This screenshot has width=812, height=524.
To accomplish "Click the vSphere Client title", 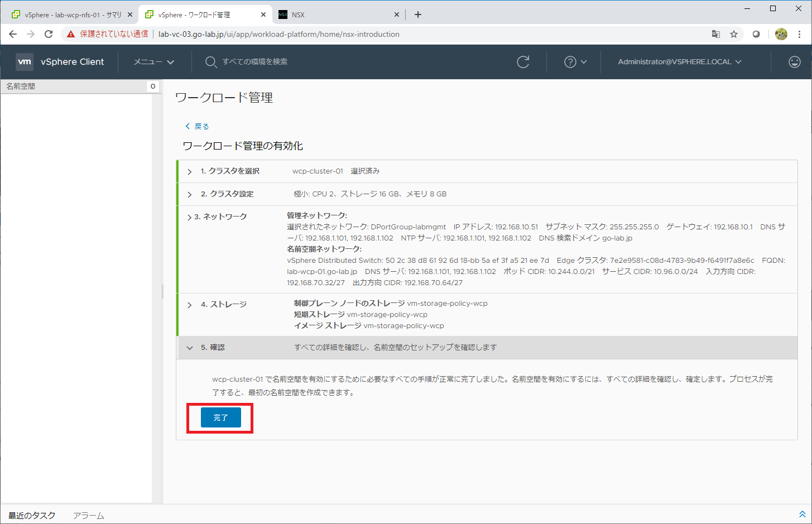I will pyautogui.click(x=73, y=62).
